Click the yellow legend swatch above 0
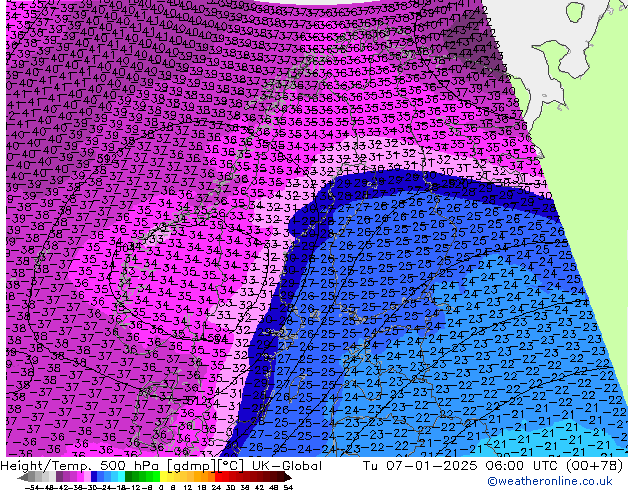 (x=163, y=477)
